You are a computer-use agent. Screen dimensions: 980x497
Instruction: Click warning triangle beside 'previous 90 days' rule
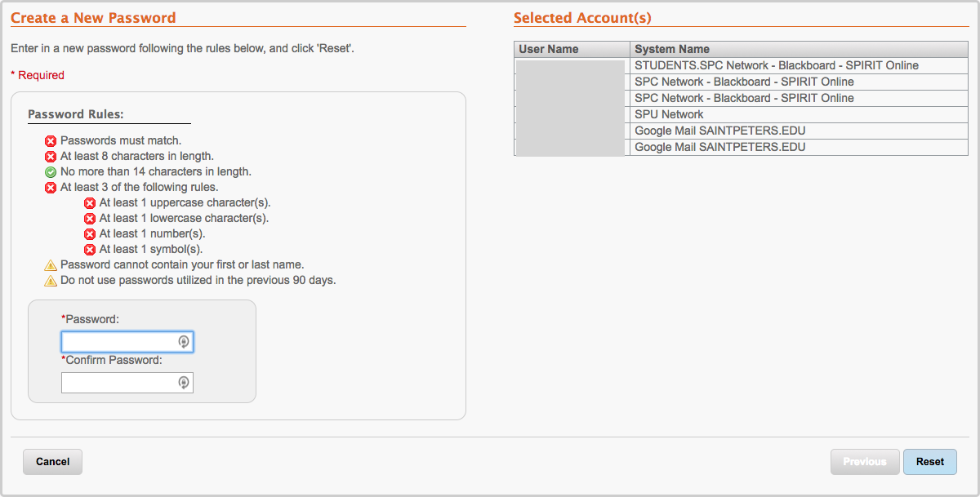51,281
